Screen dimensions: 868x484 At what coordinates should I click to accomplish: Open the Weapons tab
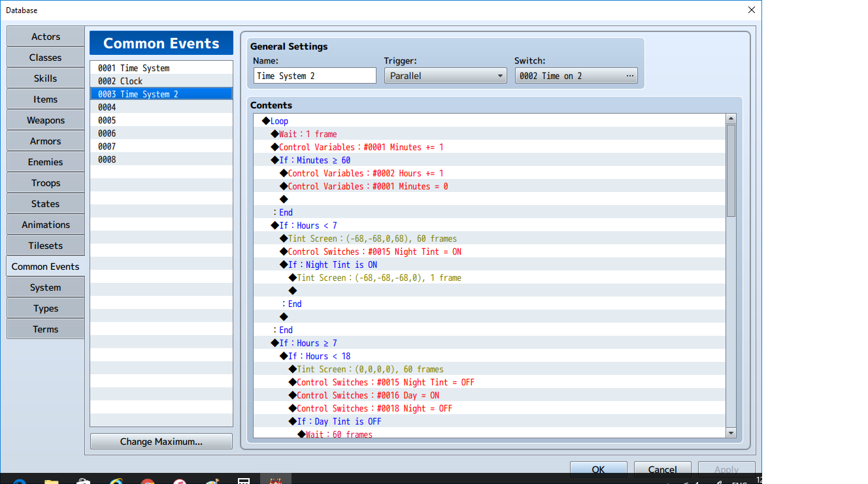click(46, 120)
